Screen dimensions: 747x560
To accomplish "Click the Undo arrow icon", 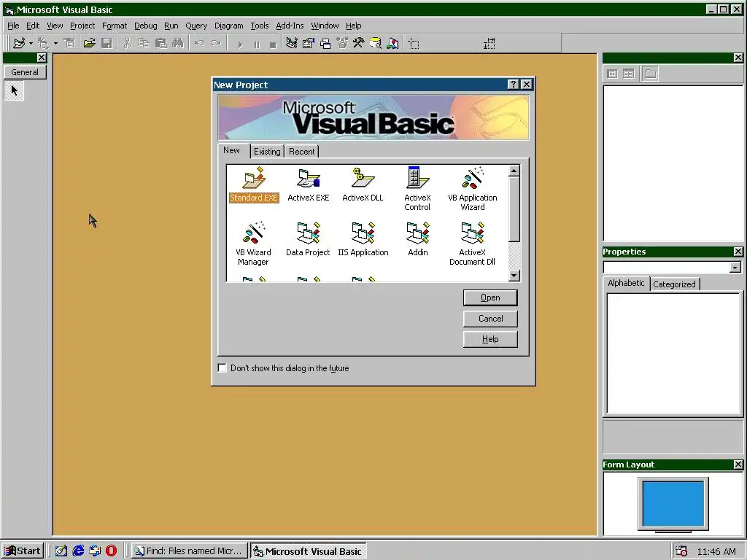I will tap(199, 43).
